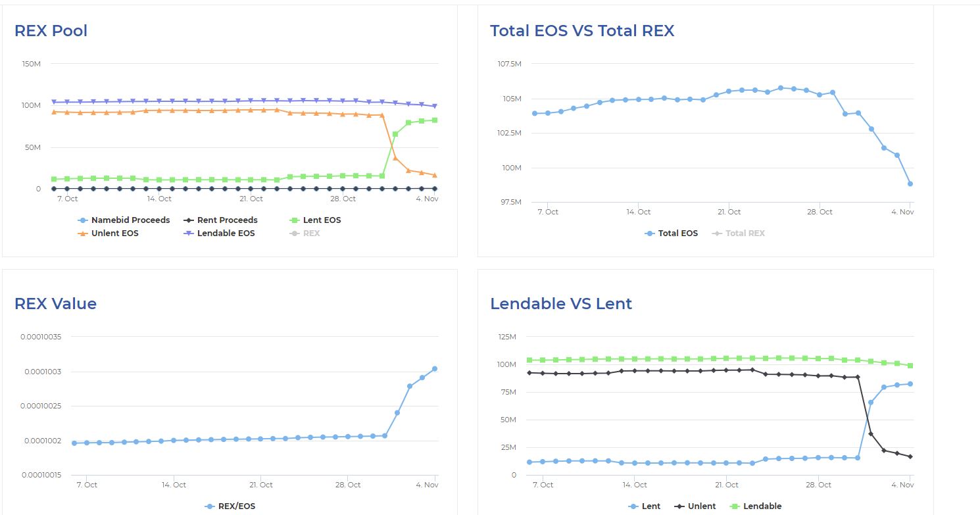Hide the Rent Proceeds legend entry
980x515 pixels.
[220, 220]
